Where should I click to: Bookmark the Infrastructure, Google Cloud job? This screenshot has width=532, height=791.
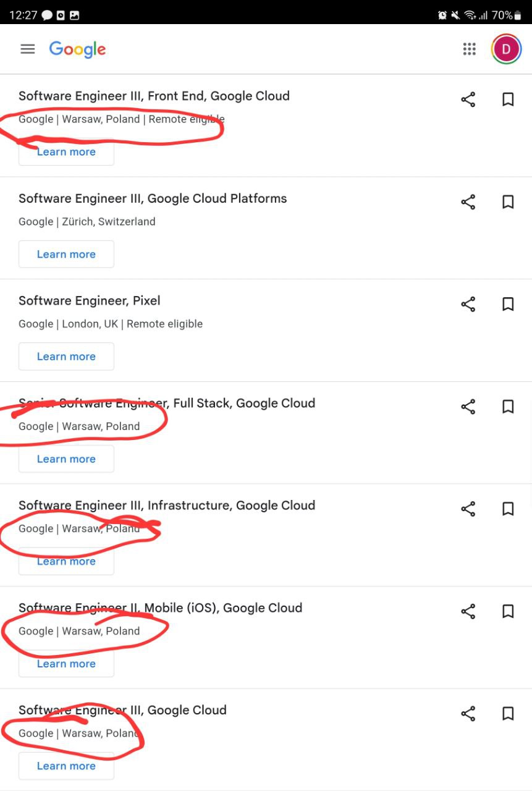pyautogui.click(x=508, y=509)
